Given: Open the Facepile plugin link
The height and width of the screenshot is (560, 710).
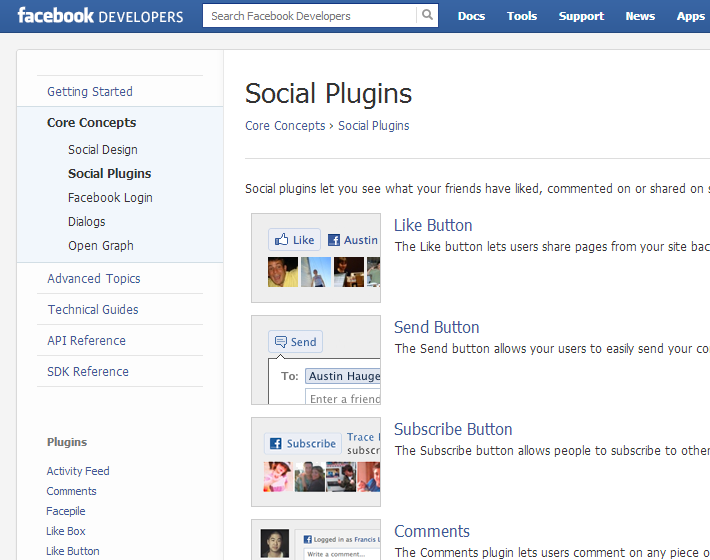Looking at the screenshot, I should click(x=66, y=511).
